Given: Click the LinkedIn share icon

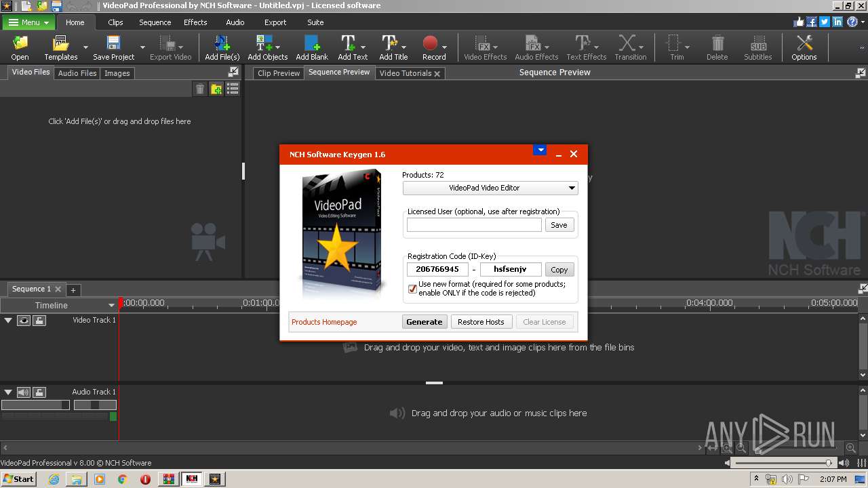Looking at the screenshot, I should [837, 22].
